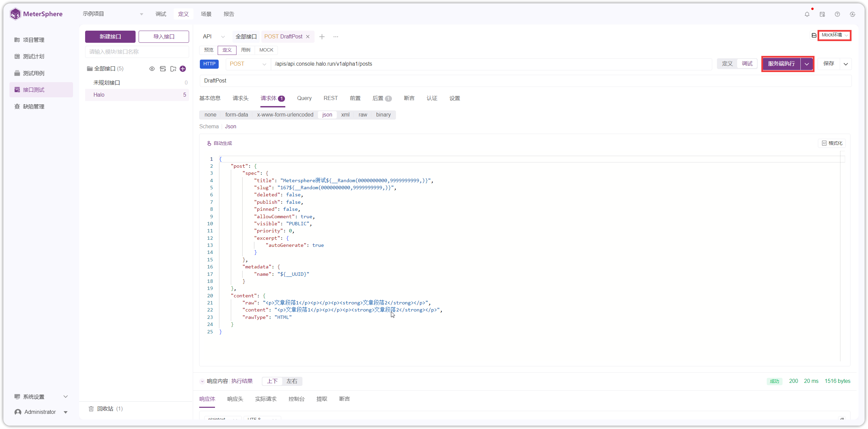Open the 场景 top menu

[206, 14]
